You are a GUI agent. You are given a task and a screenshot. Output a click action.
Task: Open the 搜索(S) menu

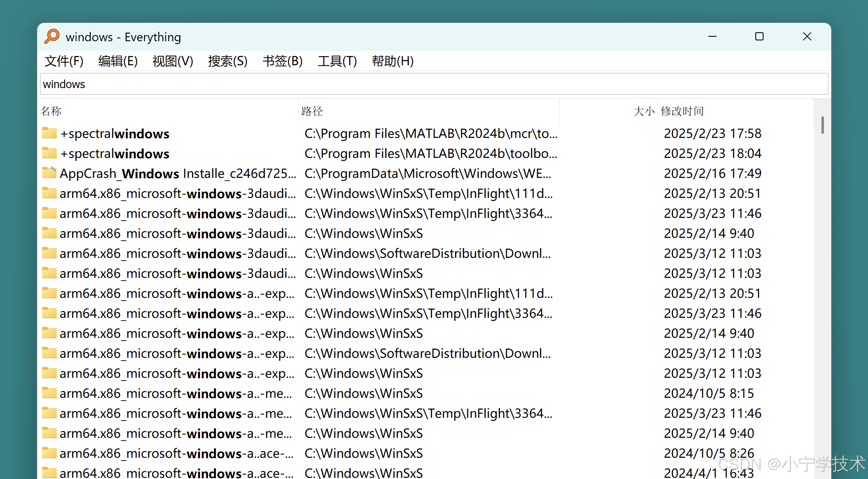(x=227, y=61)
